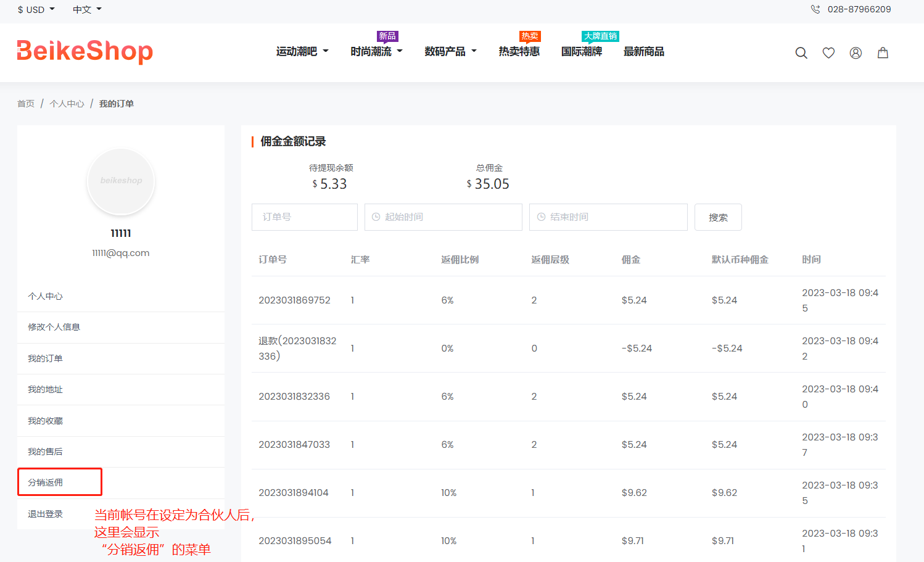The image size is (924, 562).
Task: Open the 中文 language dropdown
Action: [87, 9]
